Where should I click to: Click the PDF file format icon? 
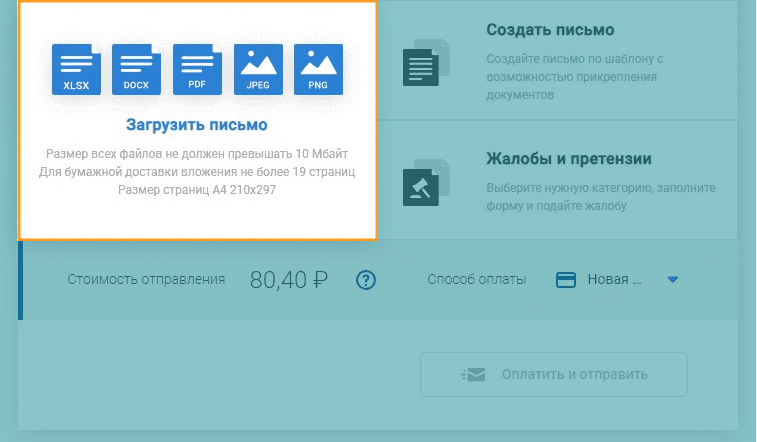point(197,69)
